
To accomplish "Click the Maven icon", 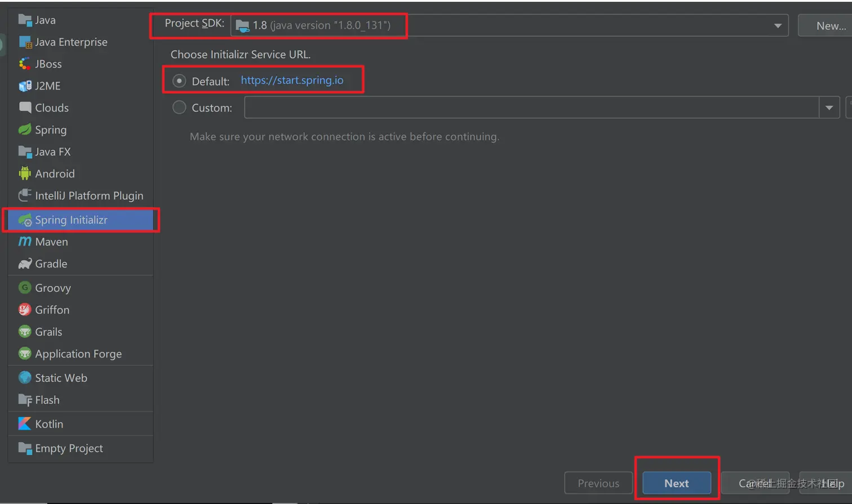I will (25, 242).
